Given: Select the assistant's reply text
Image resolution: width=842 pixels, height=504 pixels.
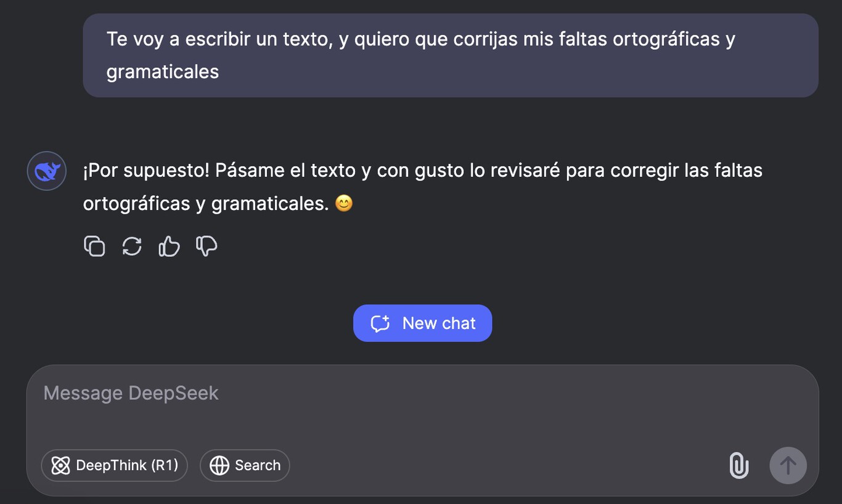Looking at the screenshot, I should pyautogui.click(x=423, y=187).
